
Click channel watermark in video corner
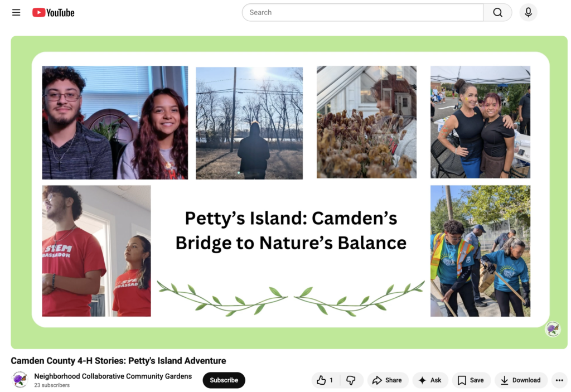(553, 329)
